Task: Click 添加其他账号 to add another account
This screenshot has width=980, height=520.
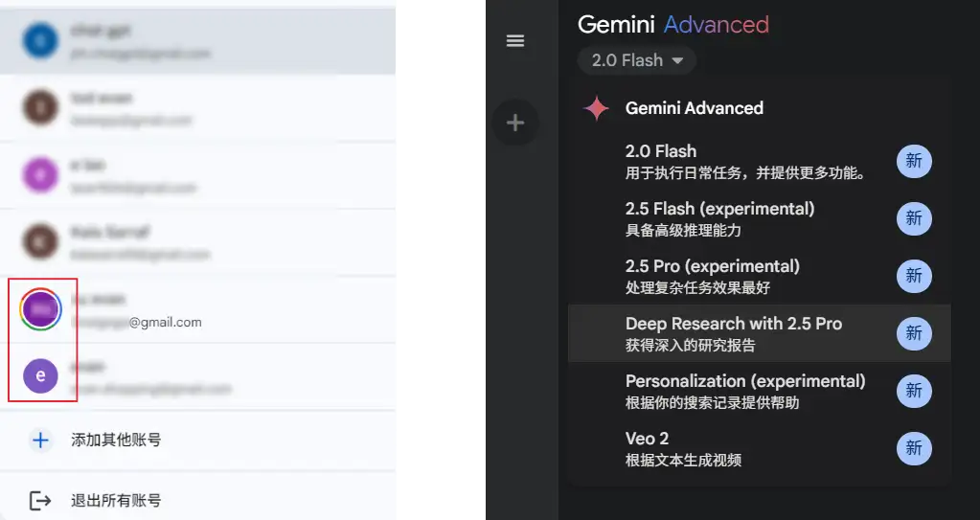Action: tap(116, 441)
